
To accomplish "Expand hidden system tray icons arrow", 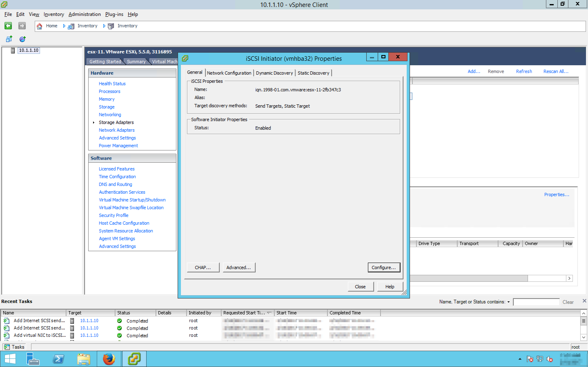I will pyautogui.click(x=520, y=359).
